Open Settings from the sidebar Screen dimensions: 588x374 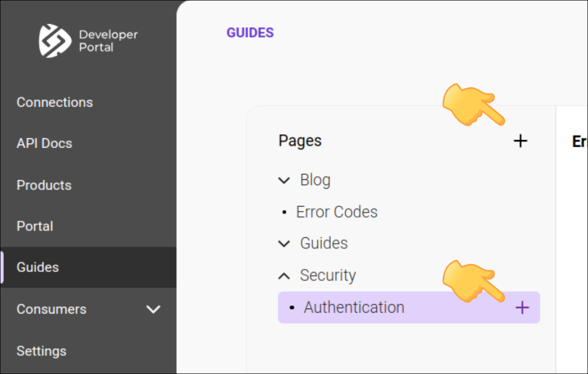[x=42, y=351]
